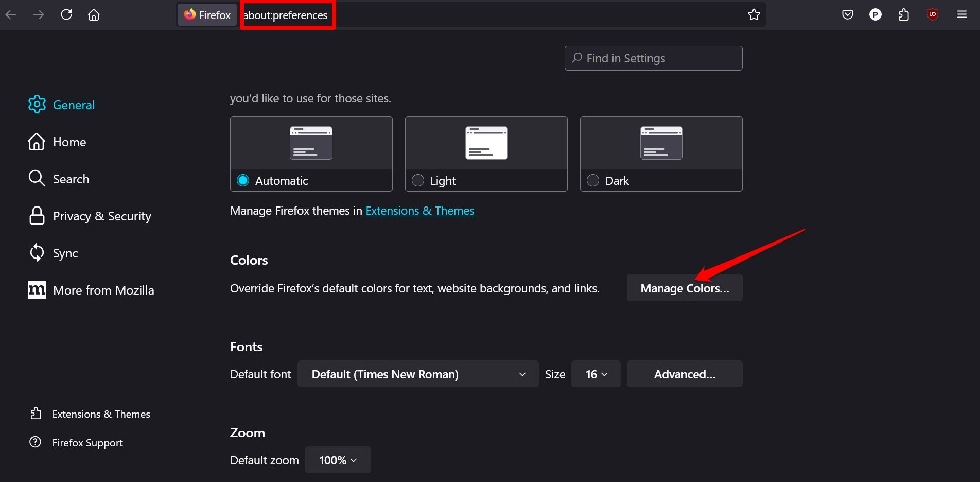Click the General gear icon in sidebar
Viewport: 980px width, 482px height.
click(37, 105)
